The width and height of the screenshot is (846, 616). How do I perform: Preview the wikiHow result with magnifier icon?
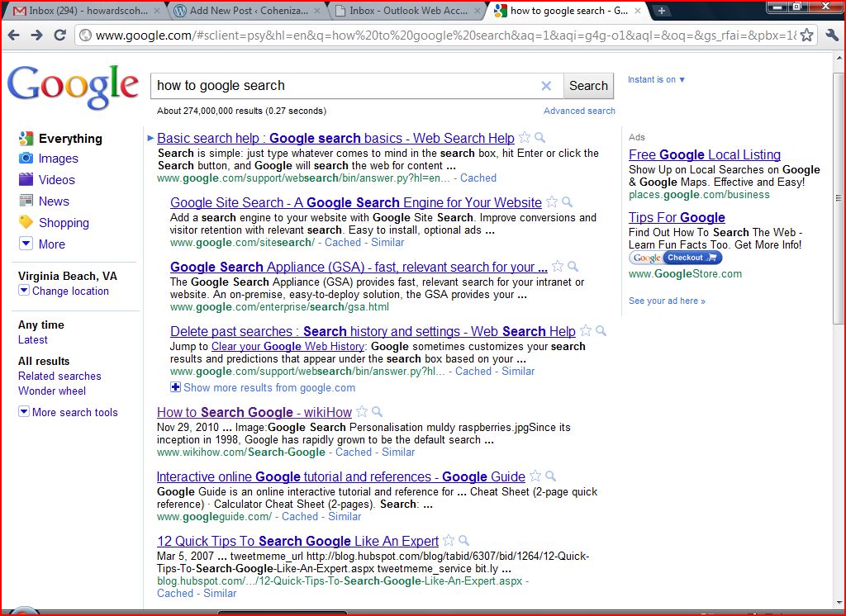coord(377,411)
